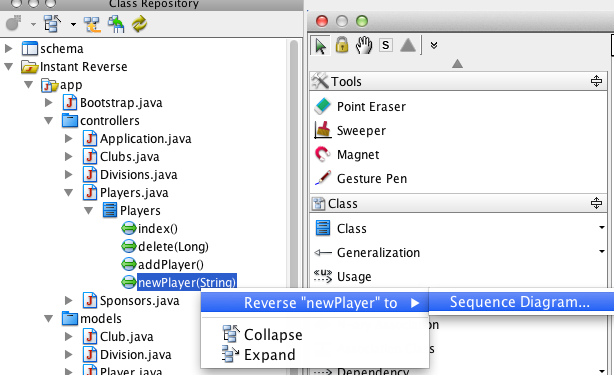Expand the Clubs.java node
The height and width of the screenshot is (375, 614).
pos(69,157)
